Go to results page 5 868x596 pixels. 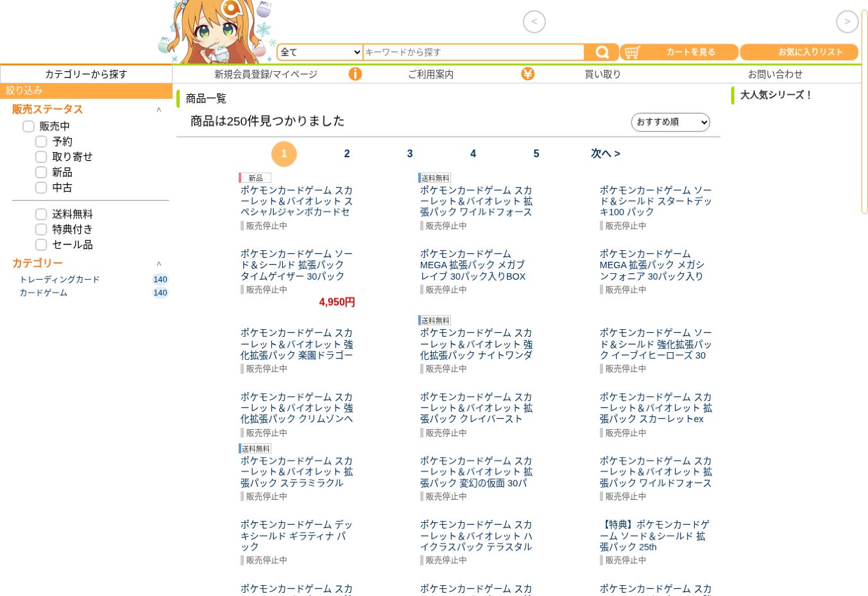point(536,154)
